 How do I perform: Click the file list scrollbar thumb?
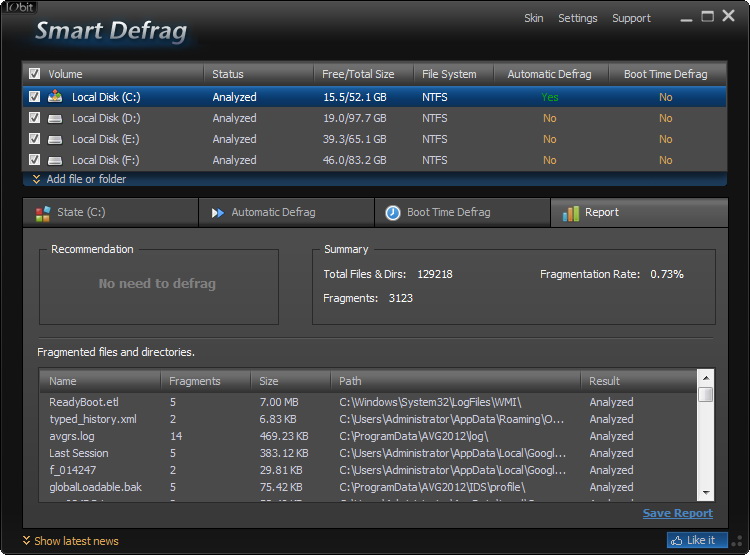(x=706, y=395)
